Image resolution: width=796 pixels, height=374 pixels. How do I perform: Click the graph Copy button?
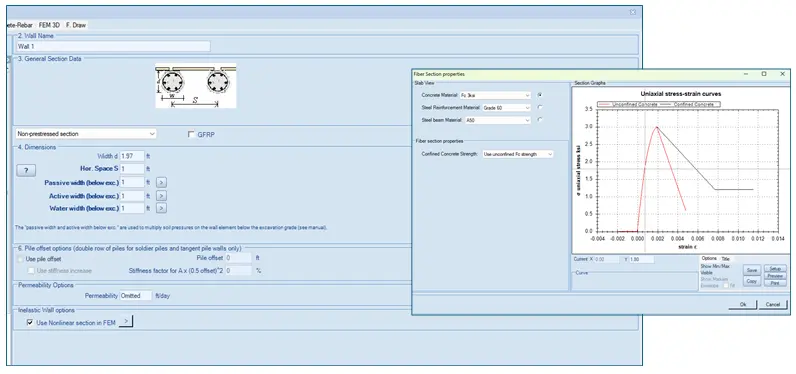pyautogui.click(x=752, y=281)
